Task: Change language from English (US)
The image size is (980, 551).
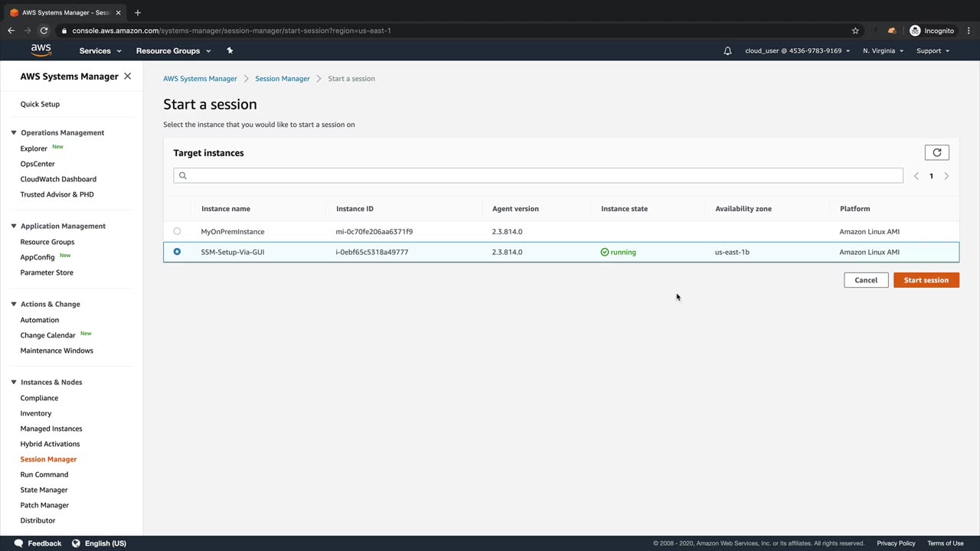Action: point(106,543)
